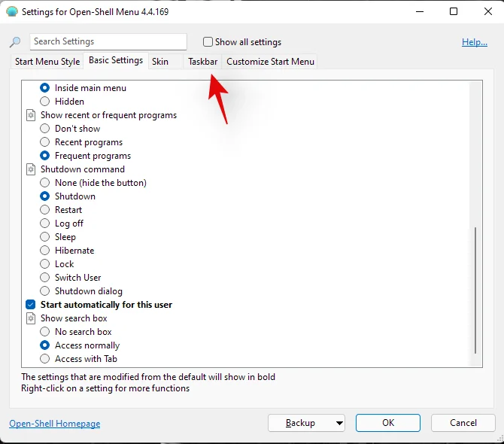Select the Hidden radio option
Image resolution: width=504 pixels, height=444 pixels.
(x=44, y=102)
